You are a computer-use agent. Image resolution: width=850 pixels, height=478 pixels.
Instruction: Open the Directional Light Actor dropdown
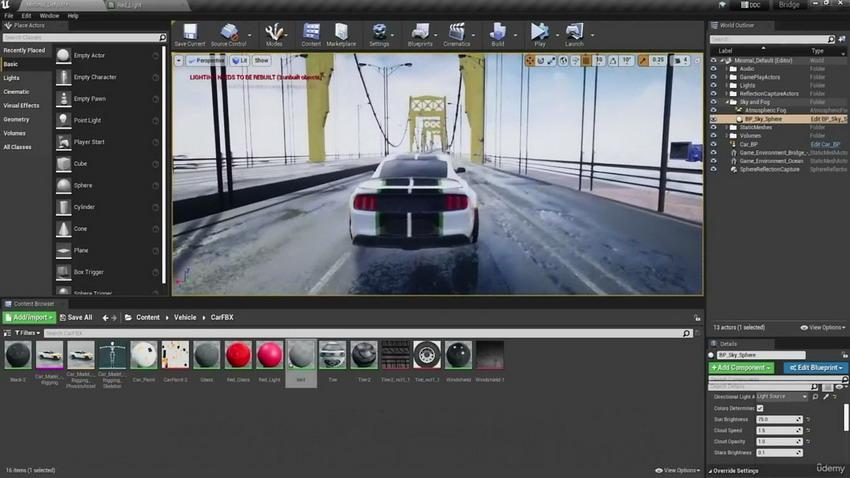tap(782, 397)
